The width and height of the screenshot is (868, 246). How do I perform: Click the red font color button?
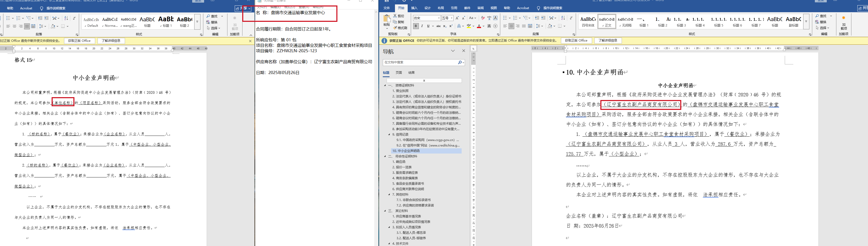point(479,26)
